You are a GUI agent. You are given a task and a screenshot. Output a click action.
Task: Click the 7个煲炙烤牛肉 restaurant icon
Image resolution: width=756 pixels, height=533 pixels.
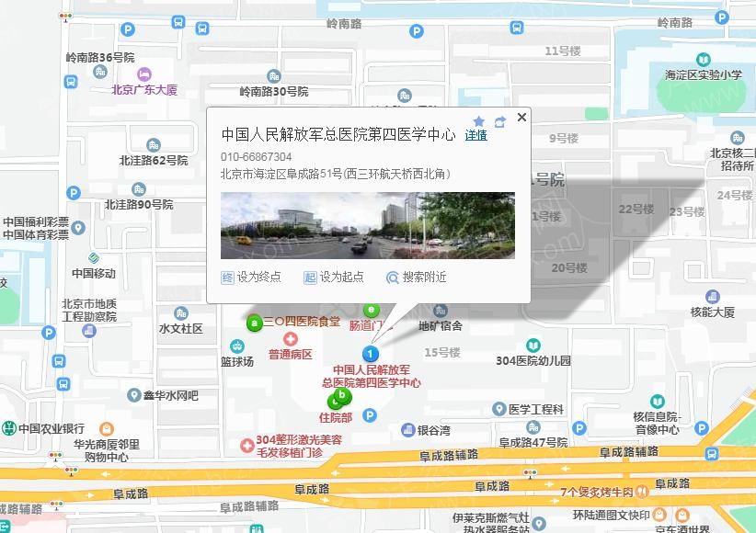pyautogui.click(x=641, y=492)
